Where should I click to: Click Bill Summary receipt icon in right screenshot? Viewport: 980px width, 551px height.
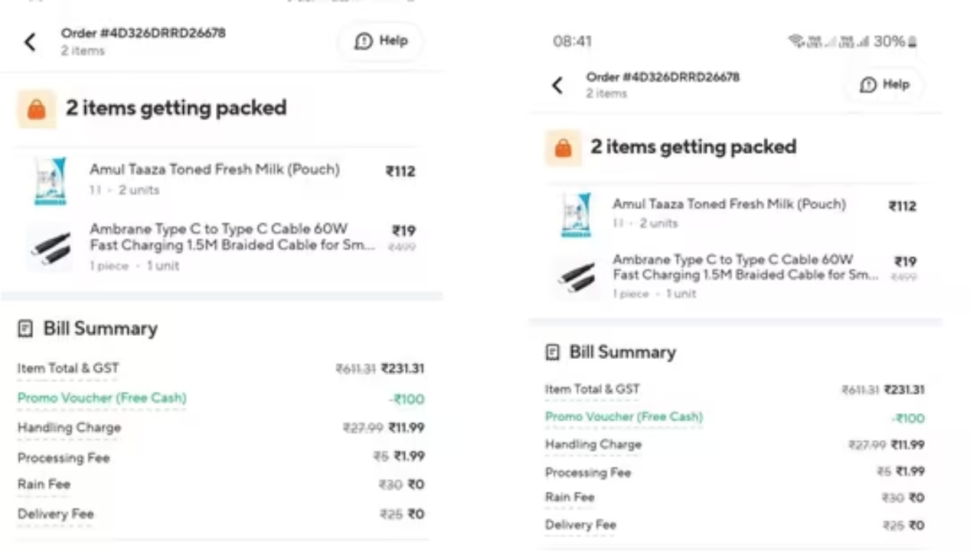click(x=552, y=353)
